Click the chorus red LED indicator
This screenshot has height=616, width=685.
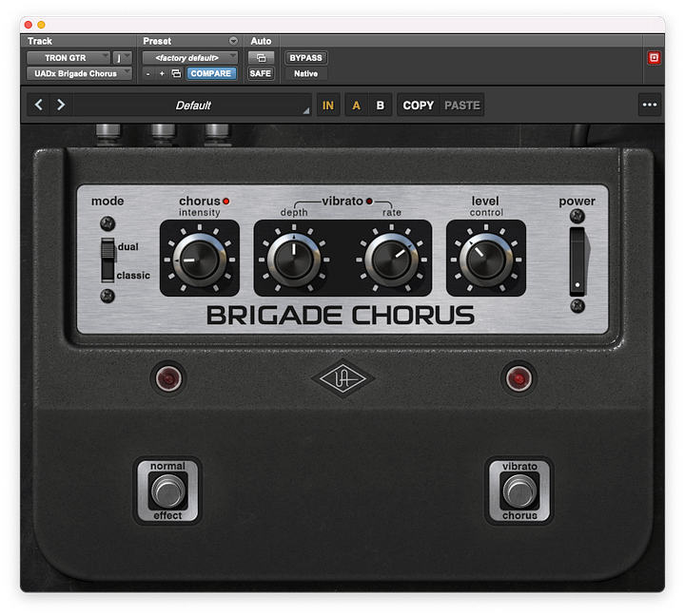pos(226,202)
